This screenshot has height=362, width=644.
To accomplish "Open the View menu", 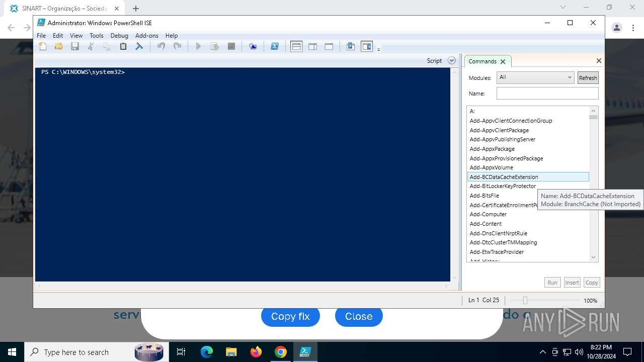I will [x=76, y=36].
